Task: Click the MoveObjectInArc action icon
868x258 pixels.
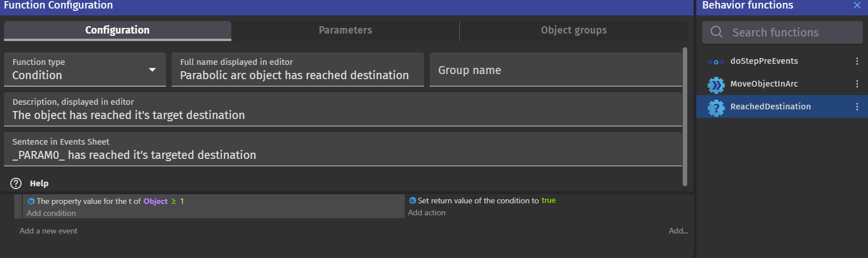Action: pyautogui.click(x=716, y=84)
